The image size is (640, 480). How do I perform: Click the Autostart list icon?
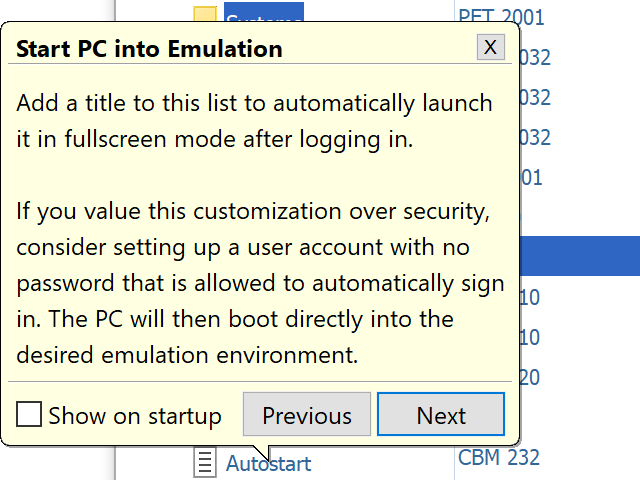205,463
